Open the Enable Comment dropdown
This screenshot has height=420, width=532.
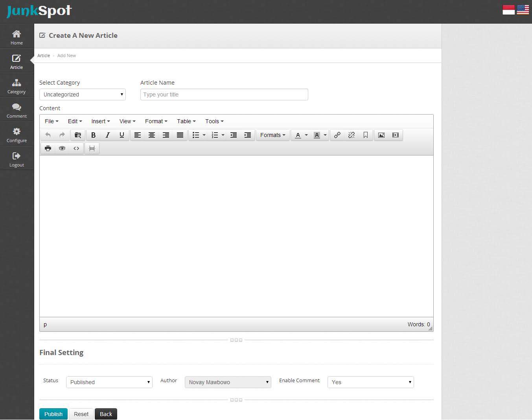[371, 382]
